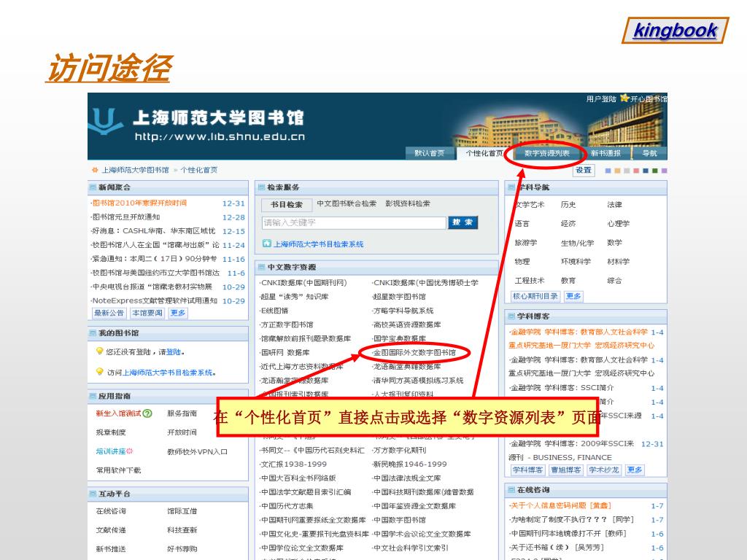The image size is (747, 560).
Task: Click the green question mark beside 新生入馆测试
Action: point(147,413)
